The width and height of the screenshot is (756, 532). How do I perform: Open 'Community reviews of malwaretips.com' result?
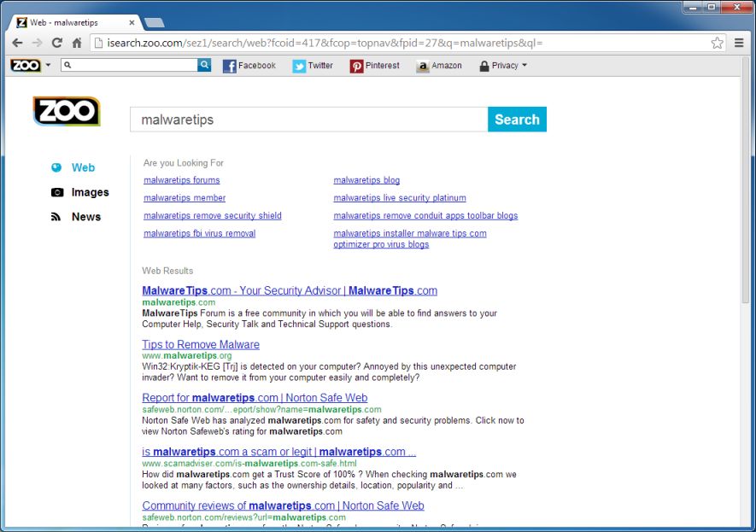(x=283, y=506)
